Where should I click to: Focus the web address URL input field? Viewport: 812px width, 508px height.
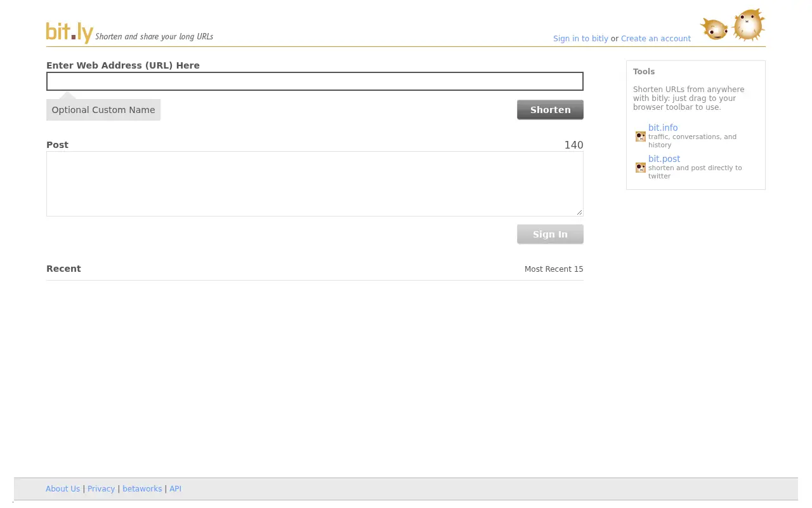[x=315, y=81]
